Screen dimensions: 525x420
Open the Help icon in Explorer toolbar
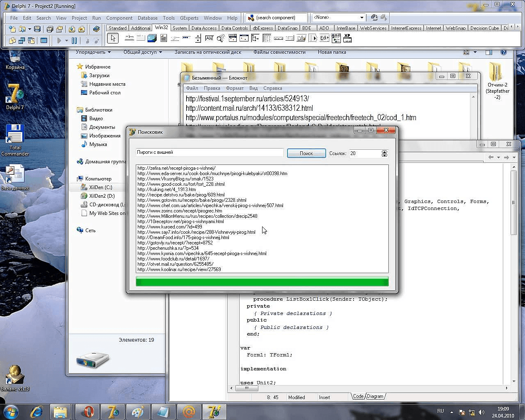coord(504,52)
